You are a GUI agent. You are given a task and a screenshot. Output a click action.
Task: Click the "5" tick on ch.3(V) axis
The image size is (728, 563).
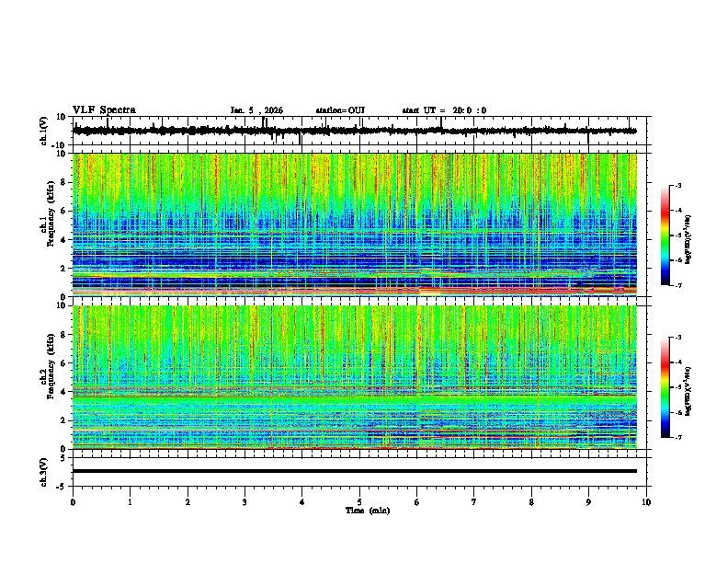click(x=63, y=458)
